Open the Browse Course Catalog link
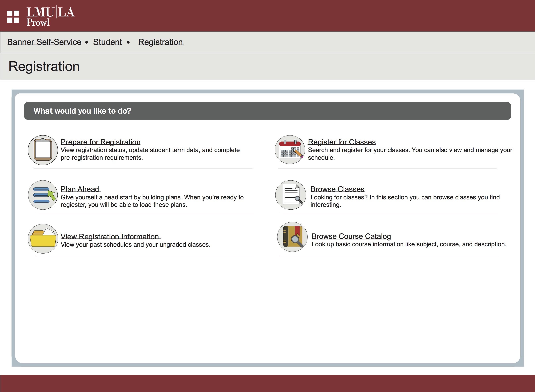The image size is (535, 392). coord(351,236)
